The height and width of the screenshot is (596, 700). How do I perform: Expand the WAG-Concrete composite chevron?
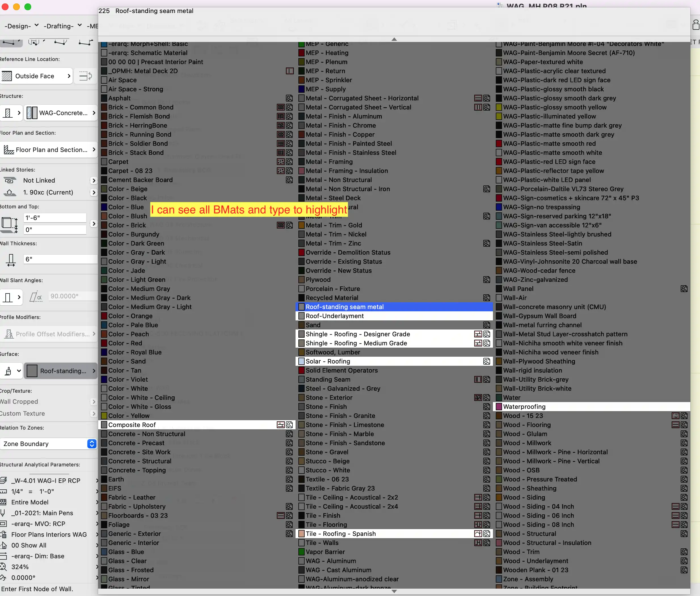click(94, 113)
